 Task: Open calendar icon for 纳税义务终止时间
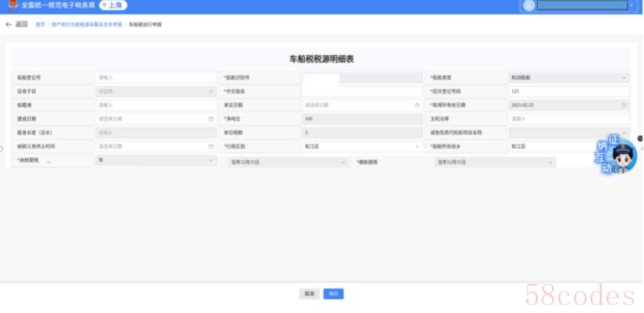point(211,146)
